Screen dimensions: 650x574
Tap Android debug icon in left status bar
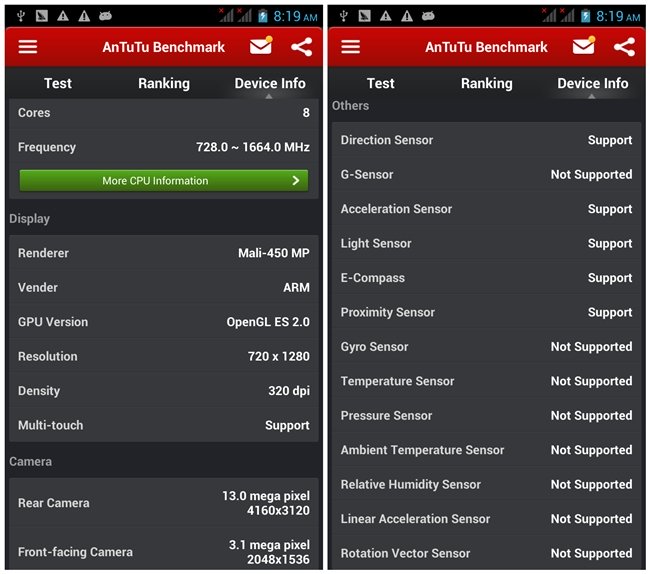pos(105,16)
